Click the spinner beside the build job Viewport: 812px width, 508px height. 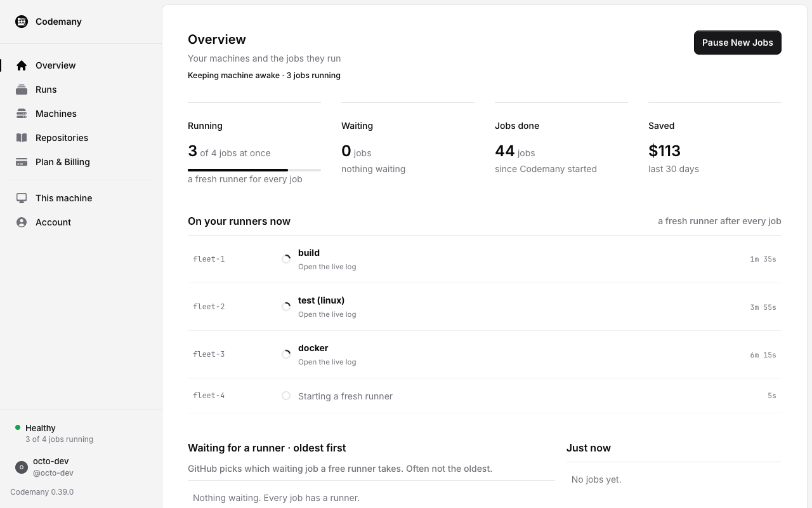click(286, 259)
